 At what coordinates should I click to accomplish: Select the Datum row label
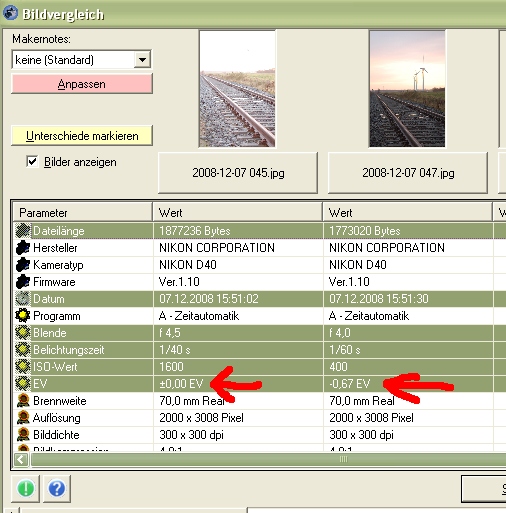coord(49,299)
